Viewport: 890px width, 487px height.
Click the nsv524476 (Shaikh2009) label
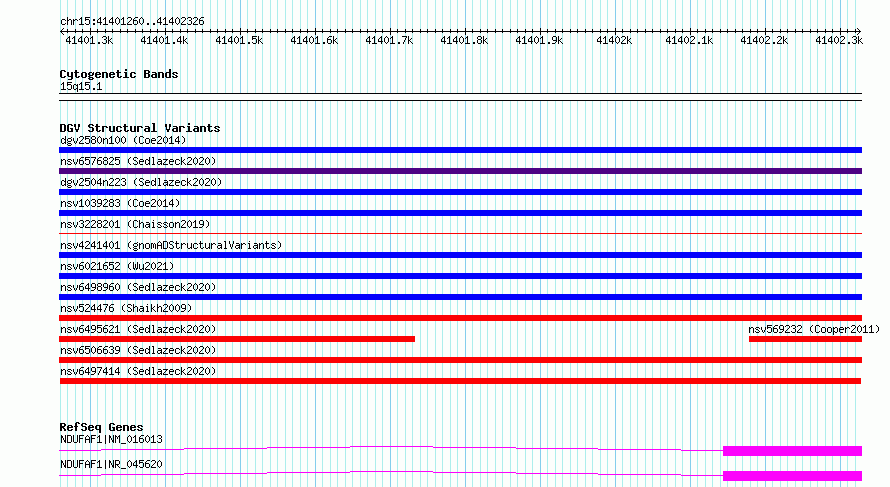(x=126, y=308)
